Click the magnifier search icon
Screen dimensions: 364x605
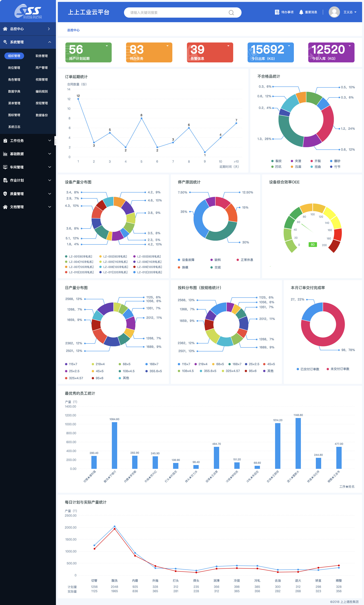[231, 13]
